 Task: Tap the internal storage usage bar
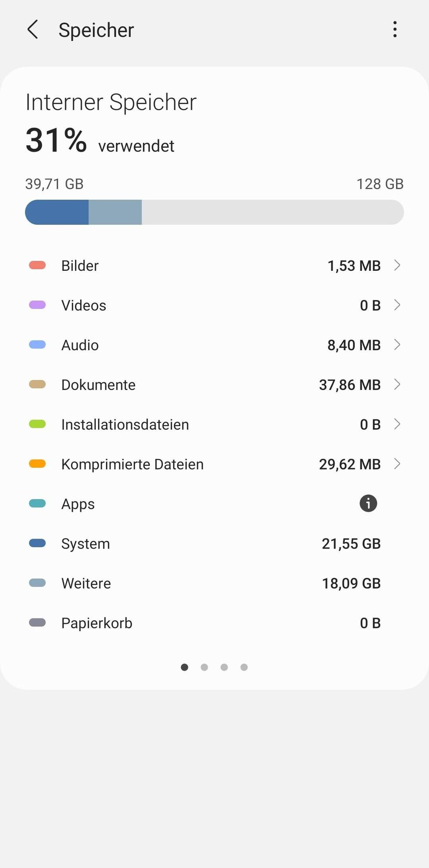(x=214, y=212)
